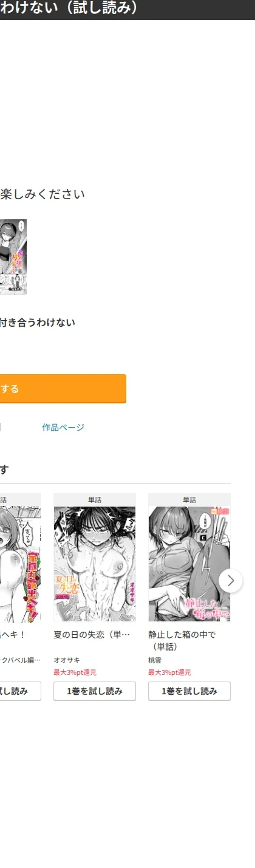Screen dimensions: 255x868
Task: Click the orange する button
Action: [63, 389]
